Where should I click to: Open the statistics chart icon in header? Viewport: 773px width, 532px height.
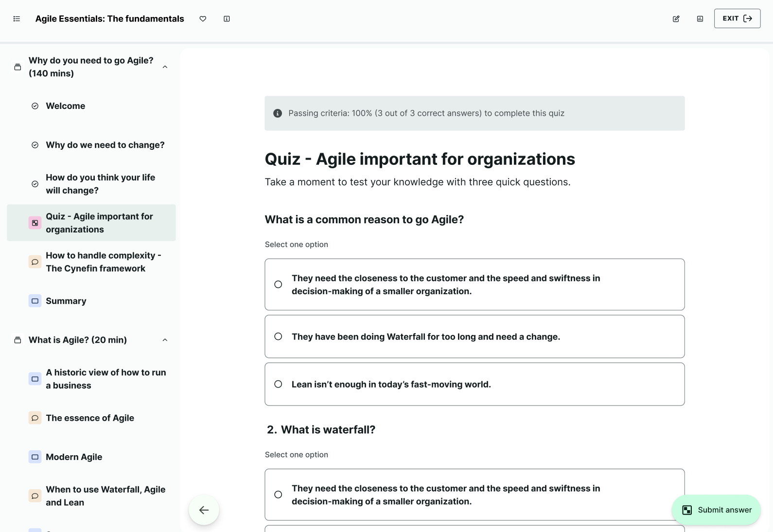[x=700, y=19]
